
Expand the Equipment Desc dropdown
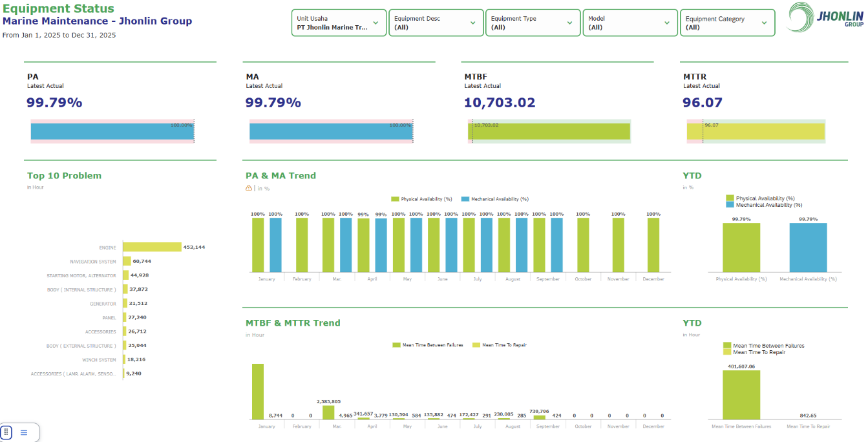[x=436, y=23]
